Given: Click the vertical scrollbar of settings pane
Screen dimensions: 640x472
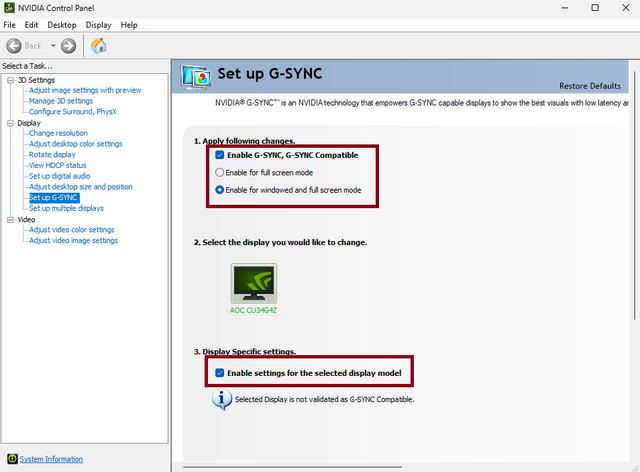Looking at the screenshot, I should click(635, 195).
